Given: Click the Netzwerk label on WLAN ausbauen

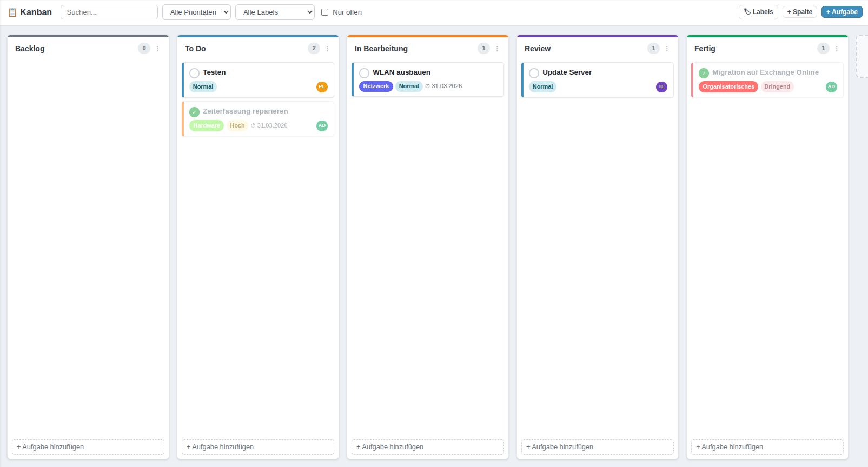Looking at the screenshot, I should pos(376,86).
